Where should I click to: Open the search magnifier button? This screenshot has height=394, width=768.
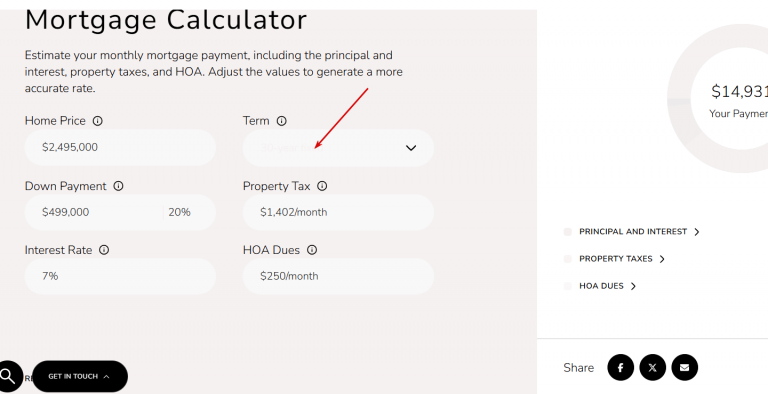(x=8, y=376)
